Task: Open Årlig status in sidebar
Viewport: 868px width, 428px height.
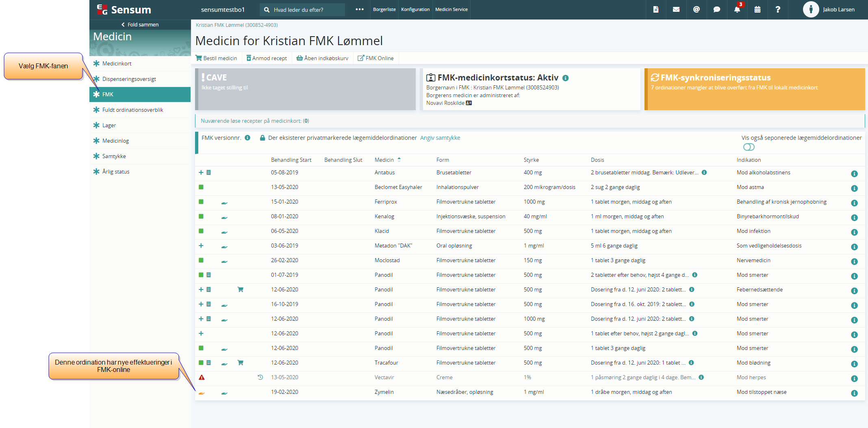Action: 140,172
